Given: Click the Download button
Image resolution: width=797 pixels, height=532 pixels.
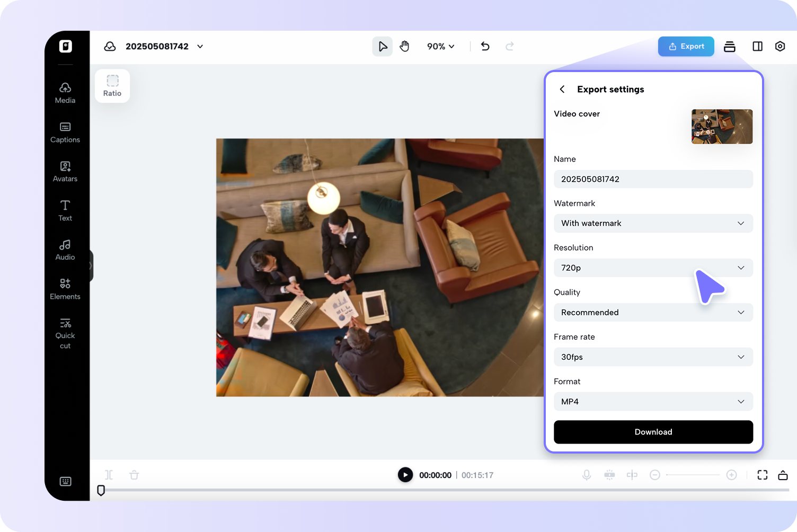Looking at the screenshot, I should click(653, 432).
